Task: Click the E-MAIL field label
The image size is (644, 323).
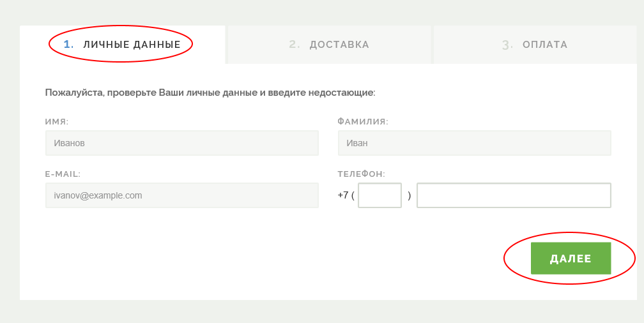Action: tap(63, 174)
